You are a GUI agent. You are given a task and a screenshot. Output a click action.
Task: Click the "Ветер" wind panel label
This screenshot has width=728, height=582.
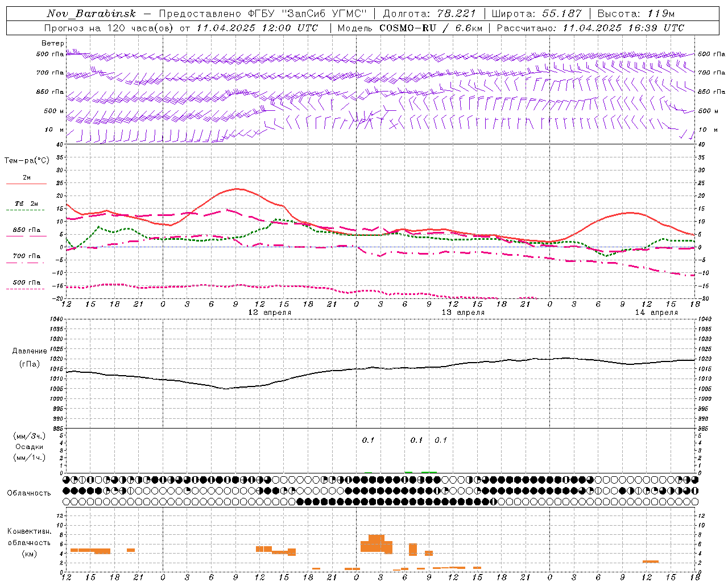click(x=53, y=43)
